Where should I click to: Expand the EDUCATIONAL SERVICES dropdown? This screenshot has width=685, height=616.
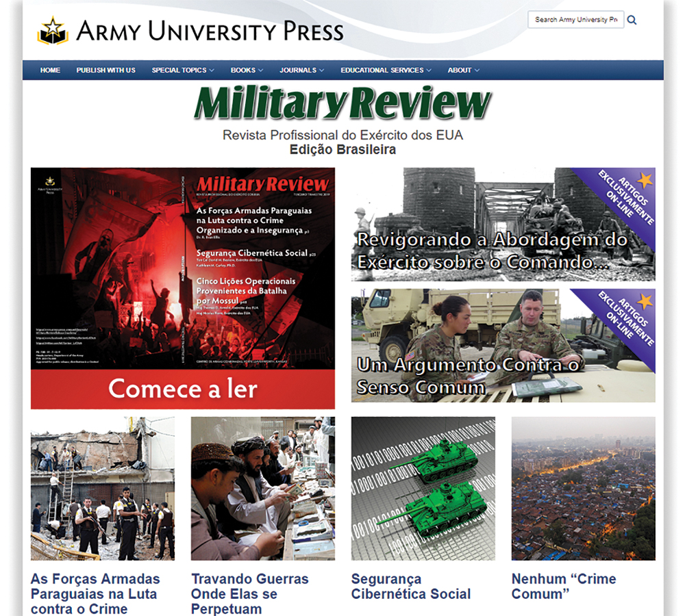[x=386, y=70]
